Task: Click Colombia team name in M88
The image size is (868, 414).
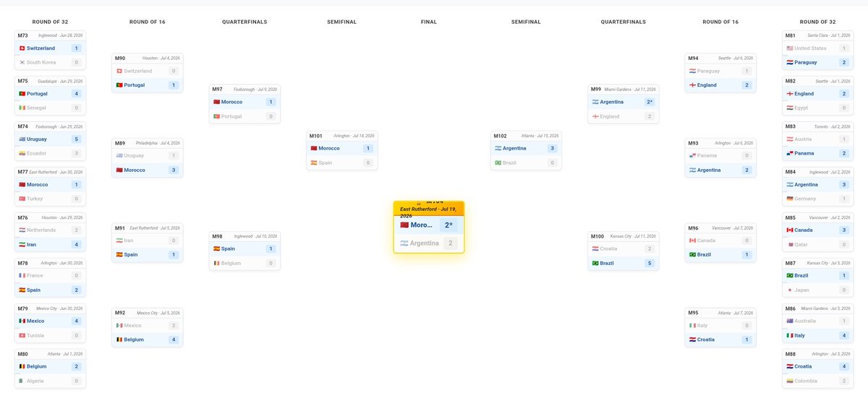Action: point(806,381)
